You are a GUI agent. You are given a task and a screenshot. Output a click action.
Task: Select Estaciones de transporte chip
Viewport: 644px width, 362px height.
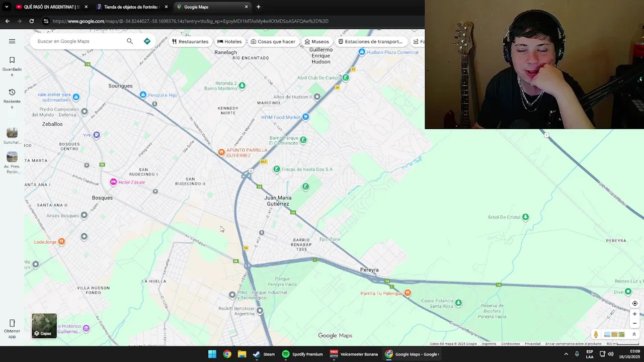click(370, 41)
